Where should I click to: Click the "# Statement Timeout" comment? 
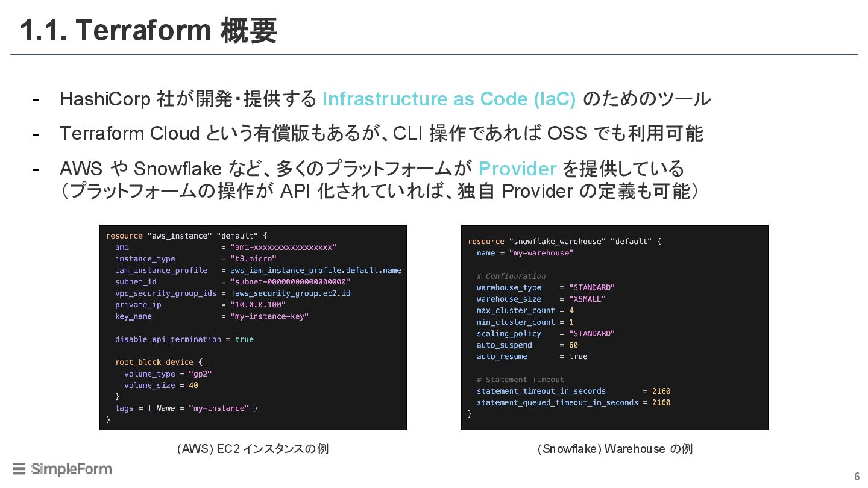coord(520,379)
